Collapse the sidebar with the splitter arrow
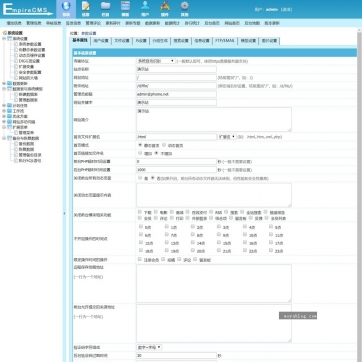The image size is (362, 362). (x=64, y=213)
